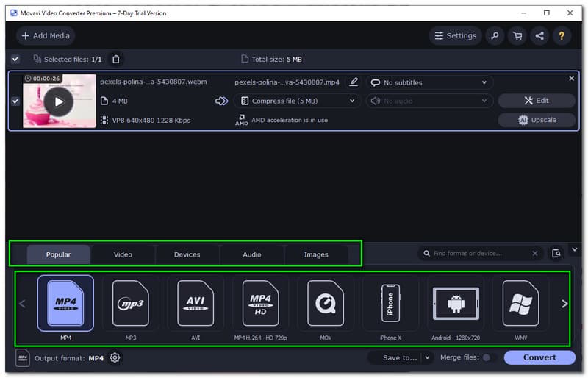Screen dimensions: 588x378
Task: Click the source filename pexels-polina webm
Action: tap(154, 82)
